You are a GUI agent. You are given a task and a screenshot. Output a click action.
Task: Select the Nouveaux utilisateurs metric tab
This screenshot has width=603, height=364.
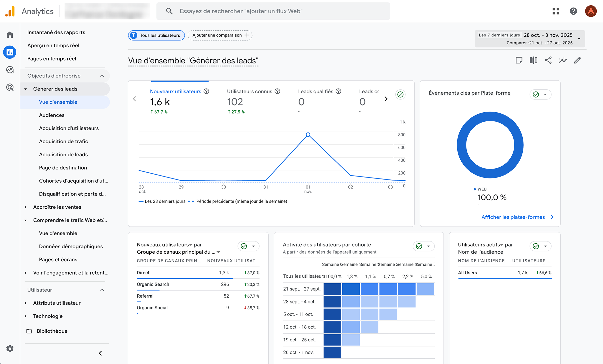pyautogui.click(x=175, y=91)
